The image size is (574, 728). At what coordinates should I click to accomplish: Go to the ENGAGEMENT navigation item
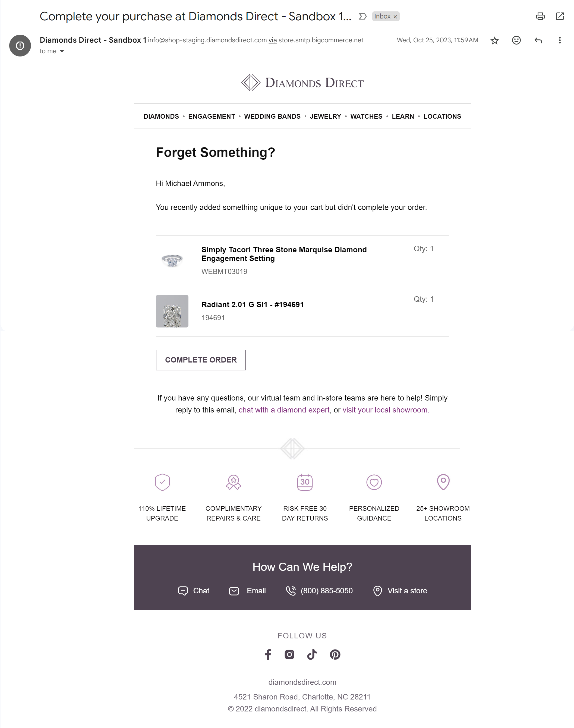[212, 116]
